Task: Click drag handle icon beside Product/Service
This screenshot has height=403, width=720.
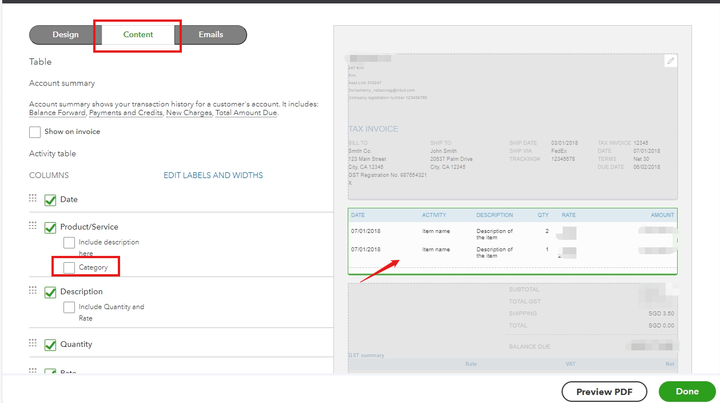Action: pos(33,225)
